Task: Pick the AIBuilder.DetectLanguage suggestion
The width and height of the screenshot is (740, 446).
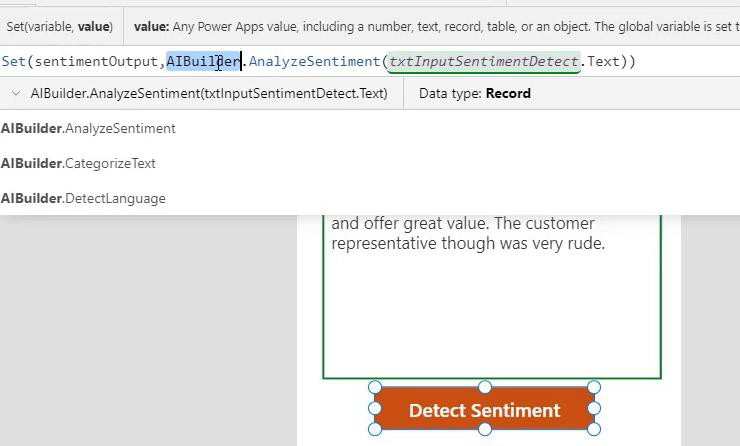Action: click(83, 198)
